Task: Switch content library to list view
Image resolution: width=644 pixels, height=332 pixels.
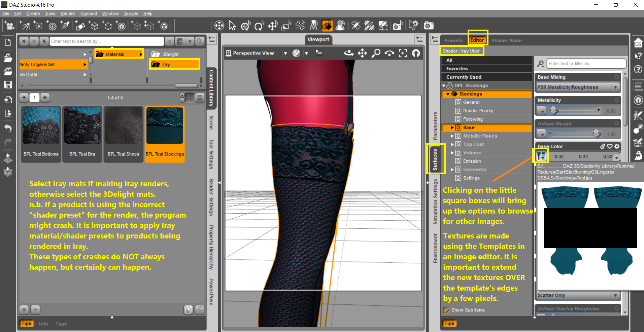Action: tap(200, 98)
